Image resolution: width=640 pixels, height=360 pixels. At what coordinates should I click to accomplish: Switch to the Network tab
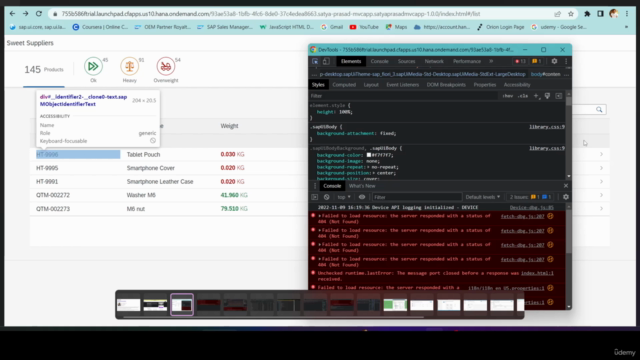coord(434,61)
